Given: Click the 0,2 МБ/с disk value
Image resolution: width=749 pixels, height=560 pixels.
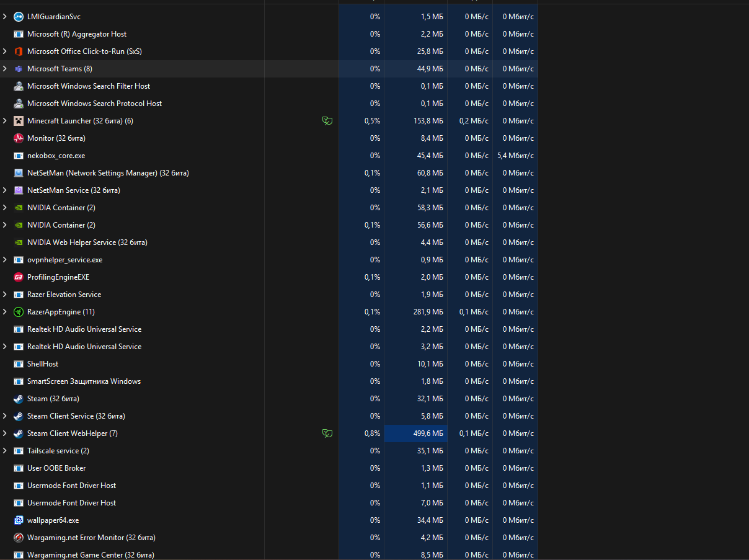Looking at the screenshot, I should pyautogui.click(x=474, y=121).
